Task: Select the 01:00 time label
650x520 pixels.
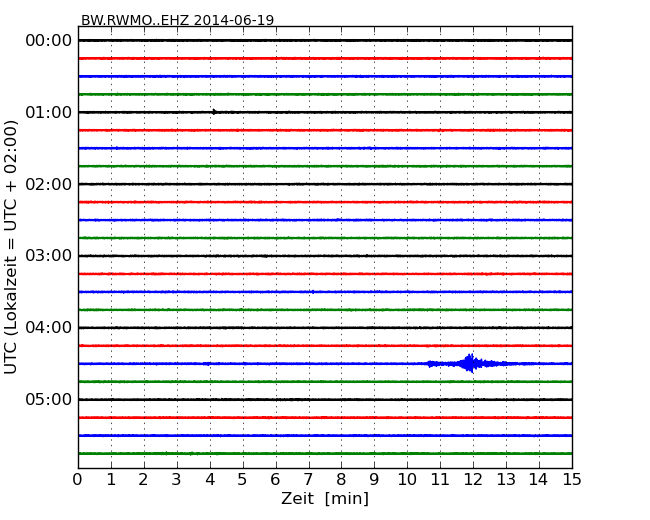Action: (49, 112)
